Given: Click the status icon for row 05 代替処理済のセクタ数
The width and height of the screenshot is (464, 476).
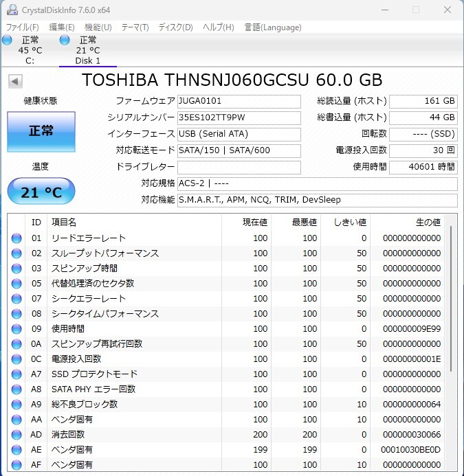Looking at the screenshot, I should [x=16, y=284].
